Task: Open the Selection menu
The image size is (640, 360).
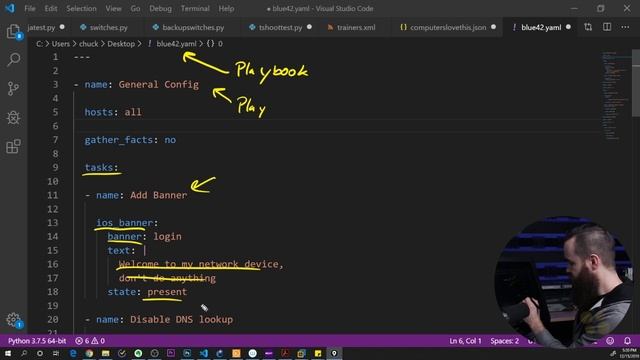Action: click(x=81, y=8)
